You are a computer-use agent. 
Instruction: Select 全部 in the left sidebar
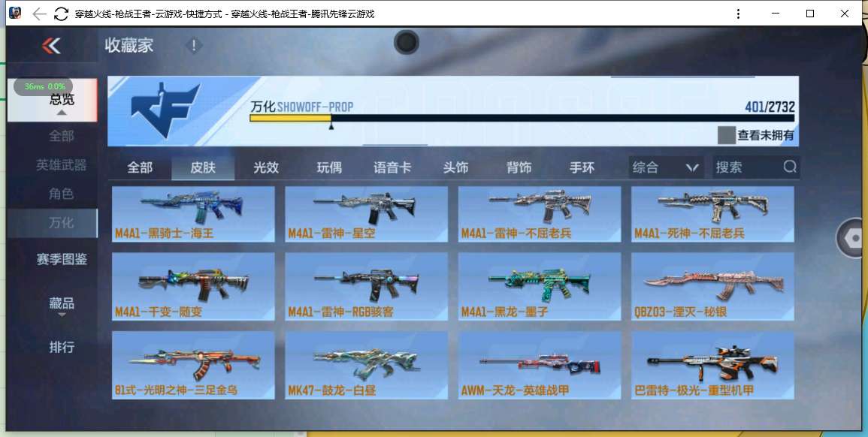[62, 136]
